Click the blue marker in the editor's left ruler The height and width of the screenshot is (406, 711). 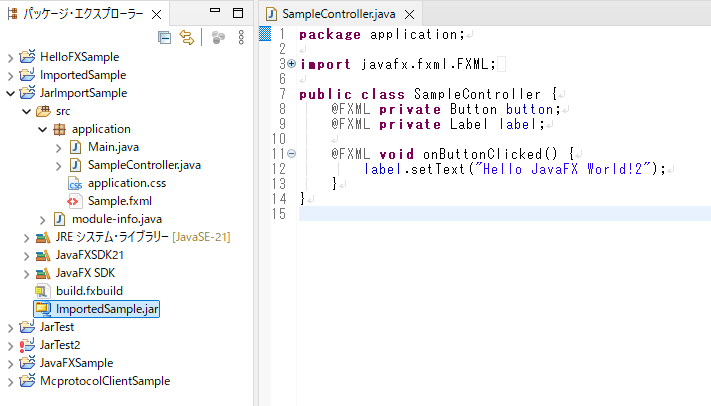click(265, 34)
